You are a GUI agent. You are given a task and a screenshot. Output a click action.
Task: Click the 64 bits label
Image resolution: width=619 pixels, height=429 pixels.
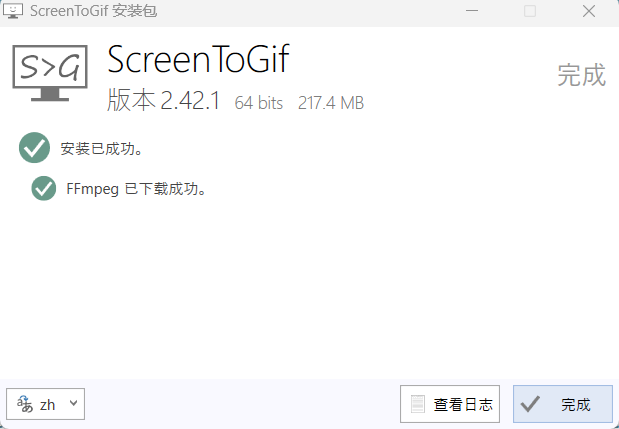coord(259,103)
